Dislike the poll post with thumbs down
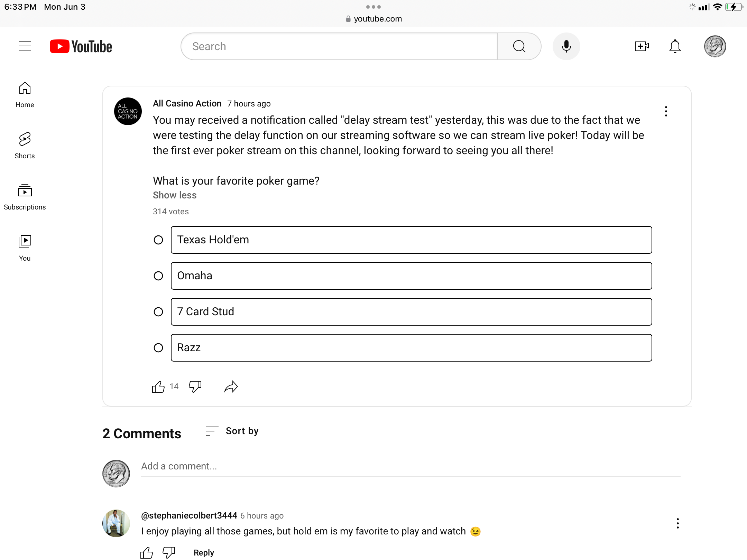The width and height of the screenshot is (747, 560). pyautogui.click(x=195, y=387)
